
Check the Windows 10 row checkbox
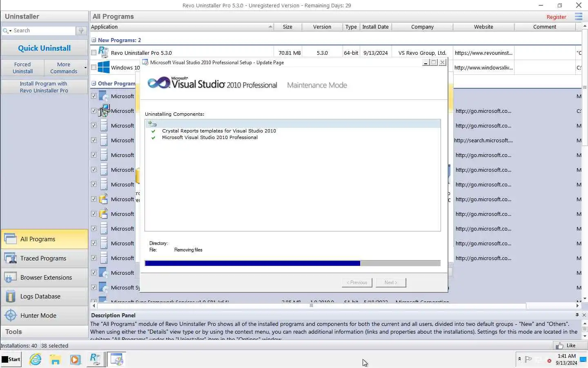94,67
